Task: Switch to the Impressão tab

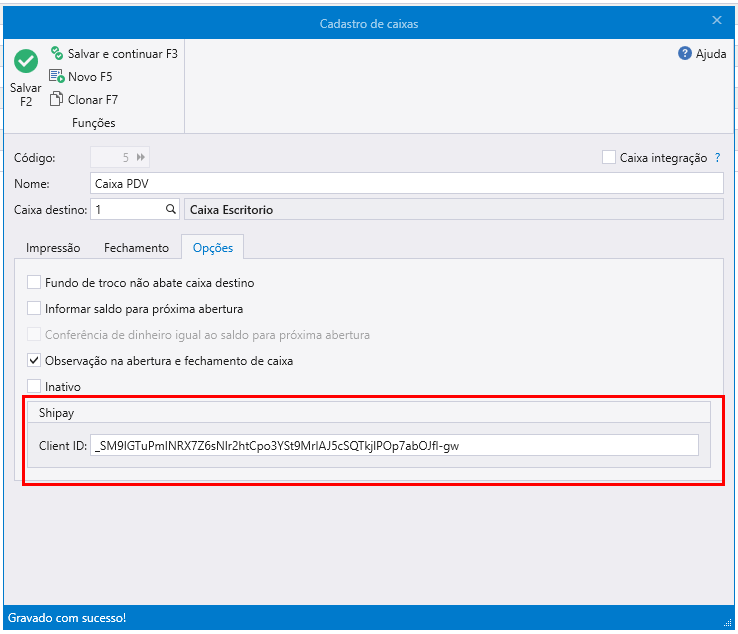Action: click(x=53, y=247)
